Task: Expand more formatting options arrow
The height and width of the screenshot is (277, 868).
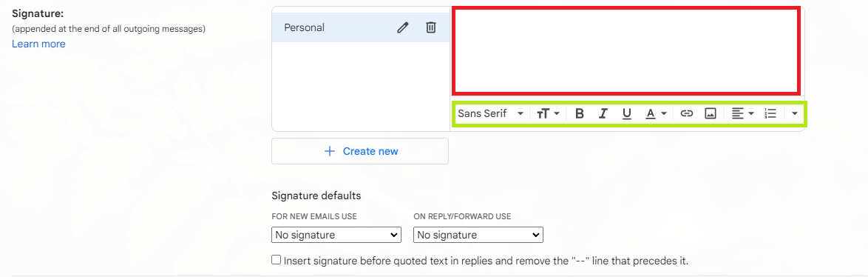Action: 794,113
